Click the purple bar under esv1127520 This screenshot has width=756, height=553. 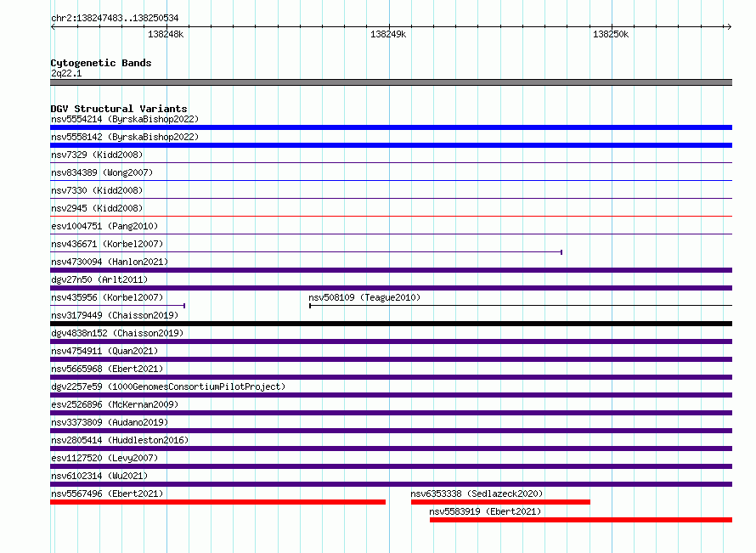[x=391, y=466]
